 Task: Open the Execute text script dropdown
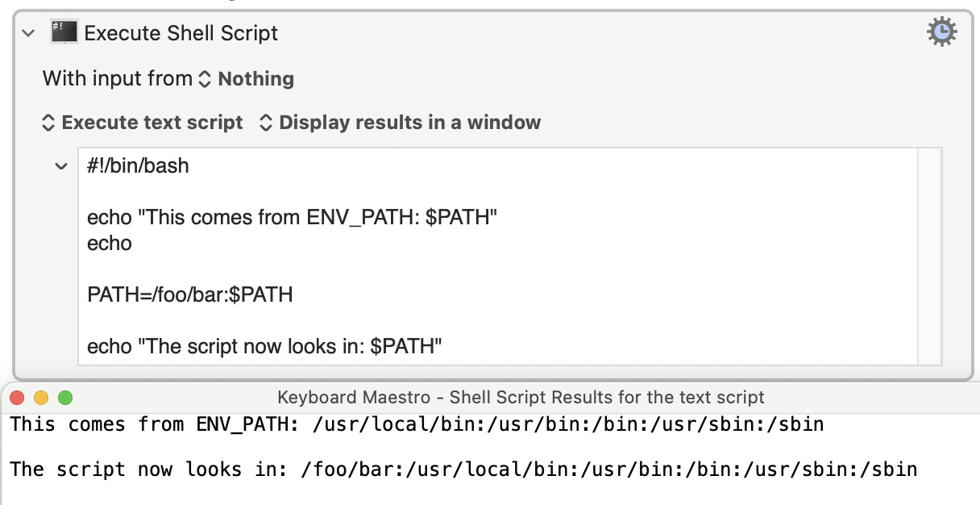coord(143,123)
